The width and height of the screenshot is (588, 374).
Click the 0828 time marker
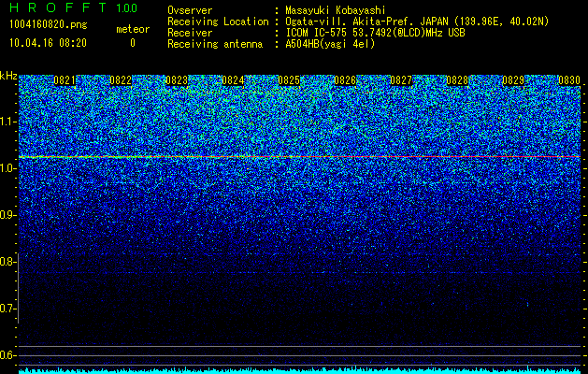457,80
